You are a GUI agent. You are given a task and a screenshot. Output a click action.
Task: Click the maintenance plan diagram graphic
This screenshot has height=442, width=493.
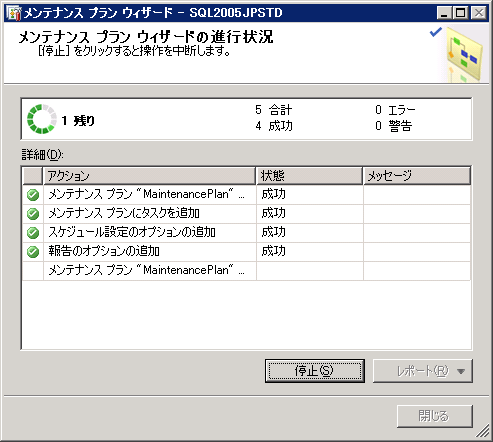pos(464,55)
